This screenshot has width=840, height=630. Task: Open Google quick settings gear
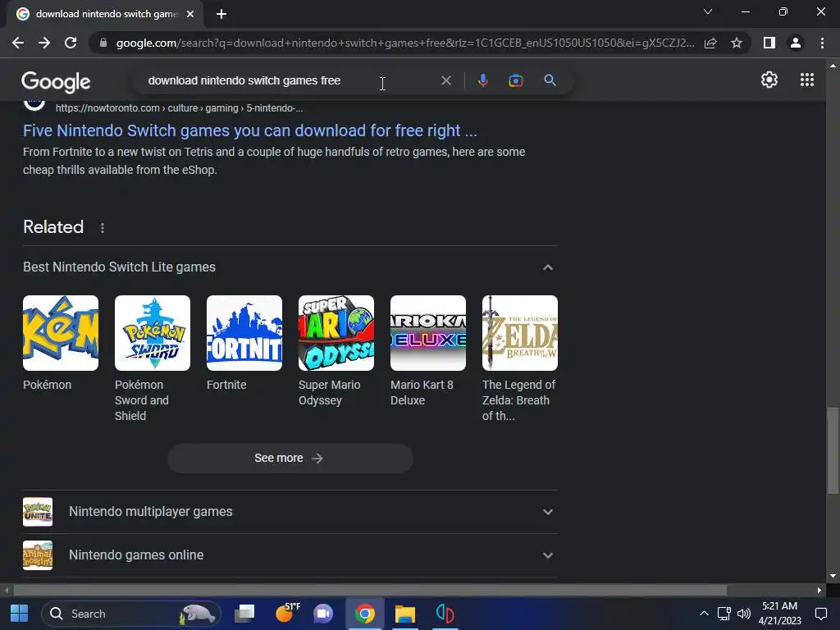769,80
